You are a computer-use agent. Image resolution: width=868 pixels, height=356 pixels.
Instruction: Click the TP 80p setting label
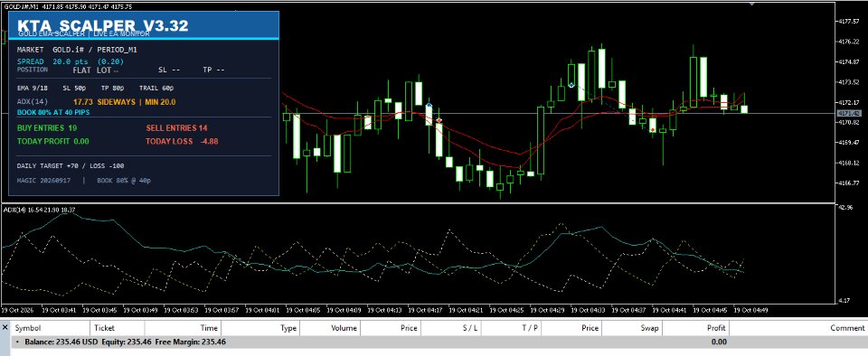tap(112, 88)
